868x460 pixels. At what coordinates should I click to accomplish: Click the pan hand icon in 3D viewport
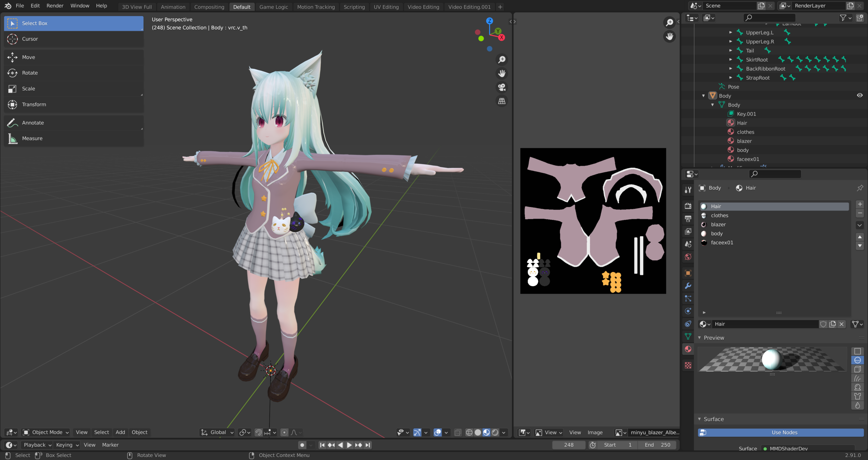(502, 74)
